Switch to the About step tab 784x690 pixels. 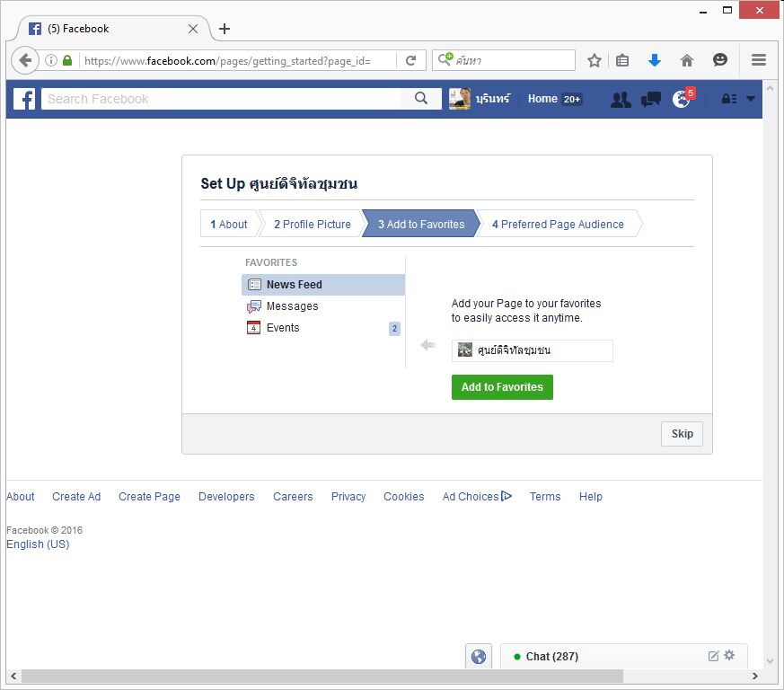tap(229, 225)
